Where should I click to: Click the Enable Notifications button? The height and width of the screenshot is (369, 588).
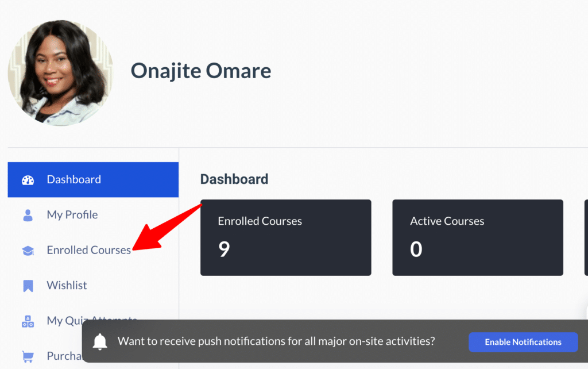click(523, 342)
